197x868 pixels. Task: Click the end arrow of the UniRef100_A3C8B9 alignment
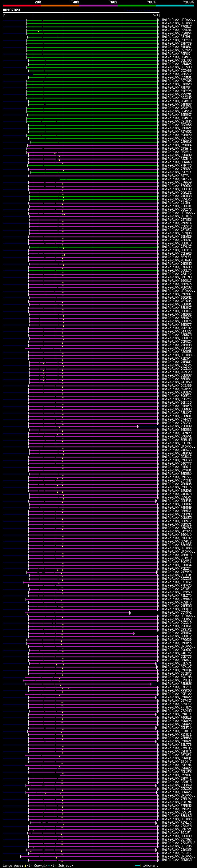point(138,426)
